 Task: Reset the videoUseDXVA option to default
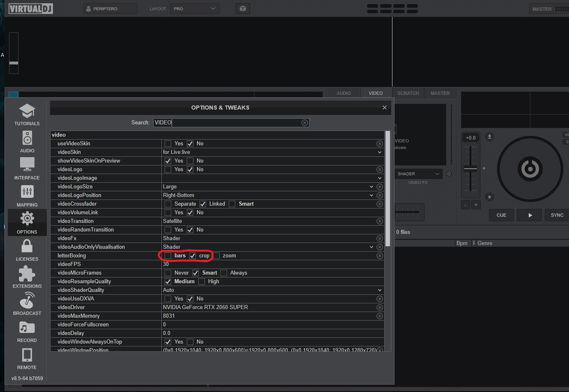point(380,299)
